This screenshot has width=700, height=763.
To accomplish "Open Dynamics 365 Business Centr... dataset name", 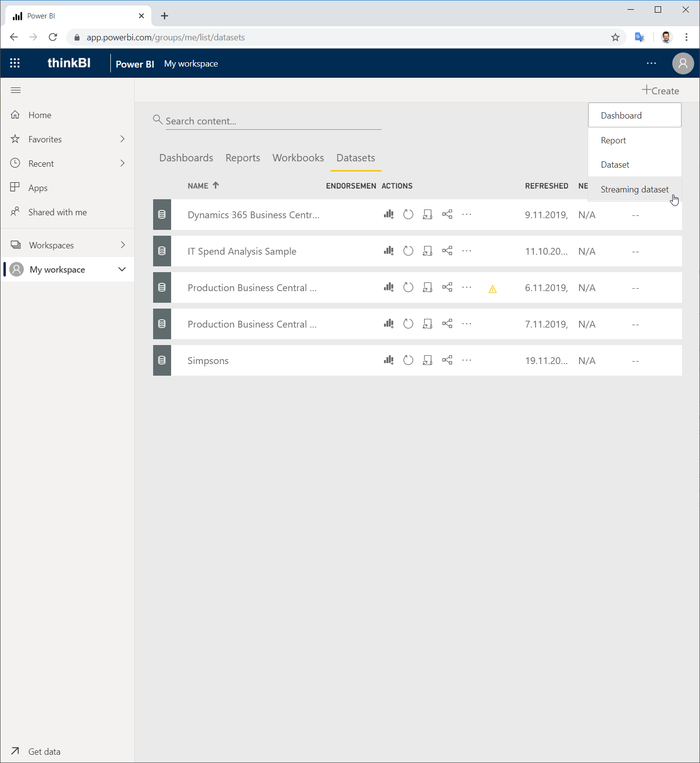I will 253,215.
